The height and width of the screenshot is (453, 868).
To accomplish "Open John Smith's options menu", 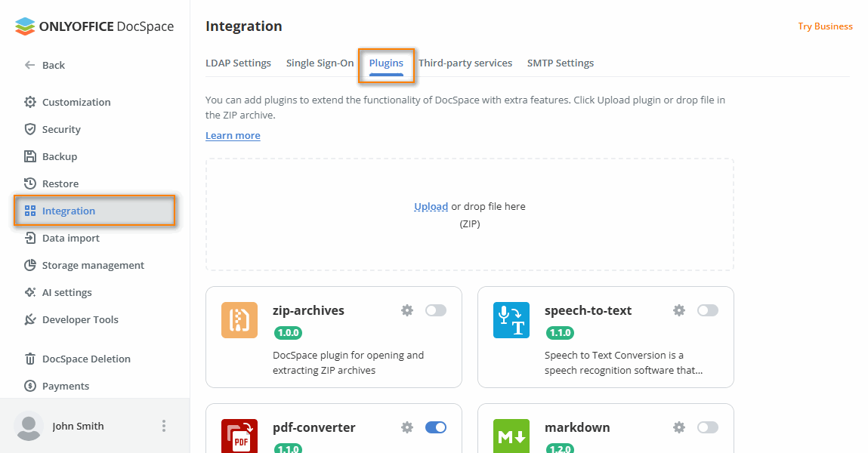I will (x=164, y=426).
